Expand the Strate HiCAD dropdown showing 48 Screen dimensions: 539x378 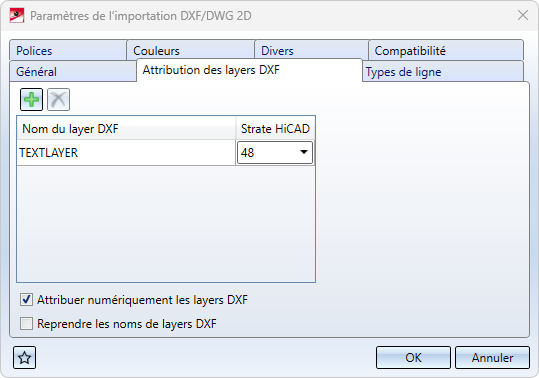[275, 152]
